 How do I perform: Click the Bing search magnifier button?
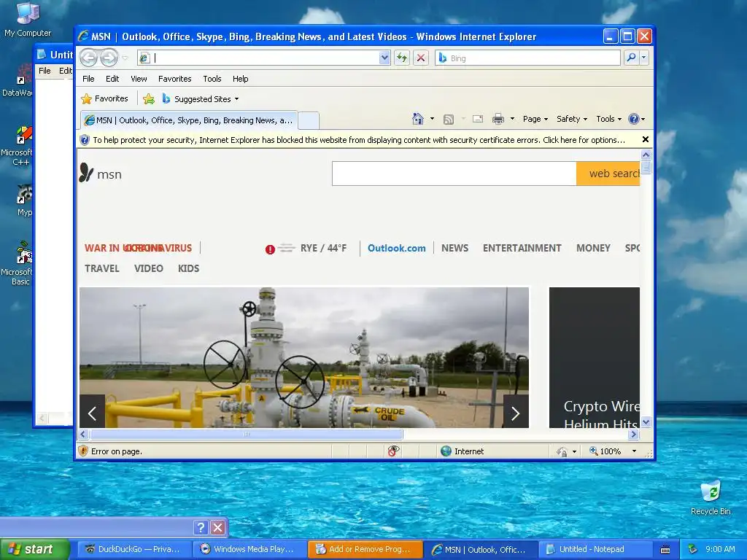[x=631, y=58]
